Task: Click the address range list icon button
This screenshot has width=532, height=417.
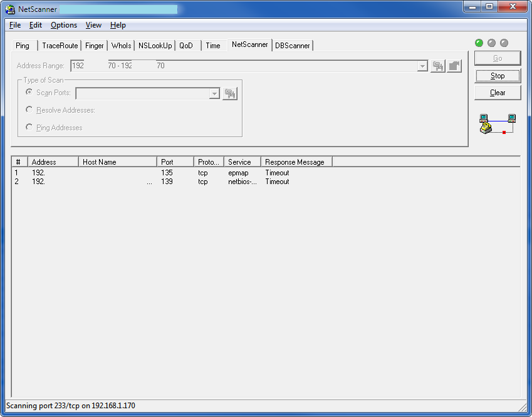Action: [437, 66]
